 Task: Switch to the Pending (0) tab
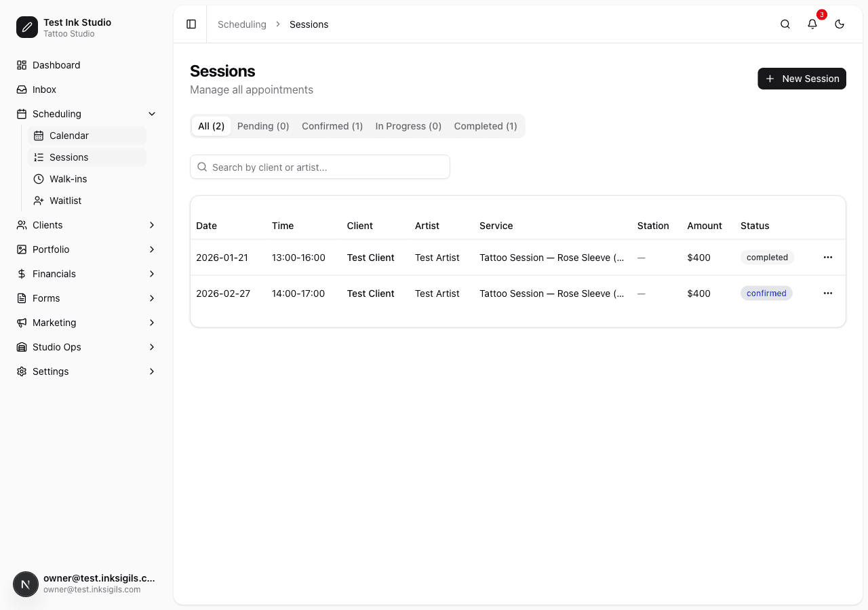pyautogui.click(x=263, y=126)
